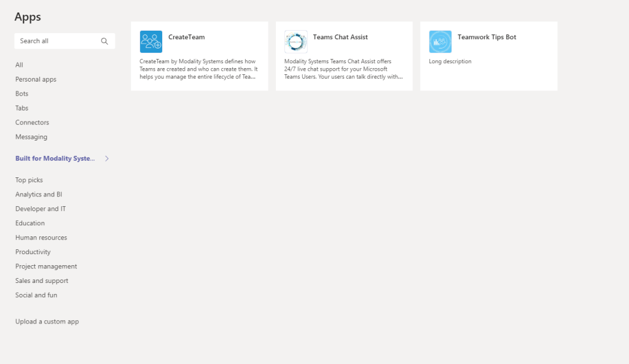The image size is (629, 364).
Task: Open the Connectors category
Action: 32,123
